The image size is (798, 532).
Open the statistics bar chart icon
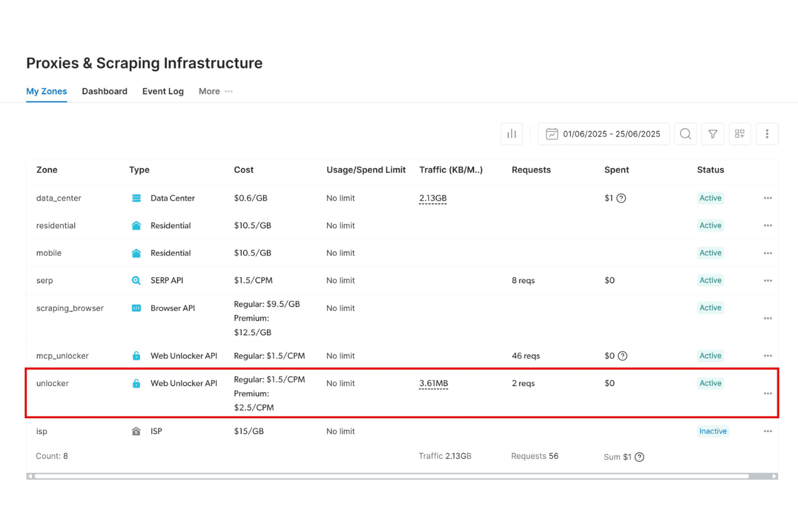point(512,134)
